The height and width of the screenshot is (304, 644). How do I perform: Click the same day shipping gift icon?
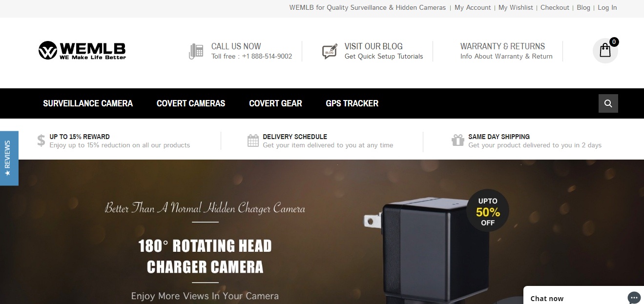[458, 141]
